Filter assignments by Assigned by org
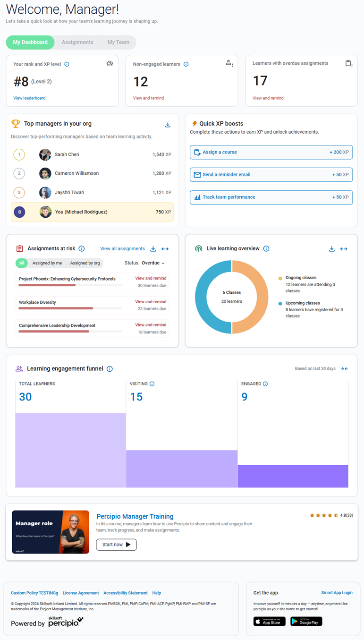The image size is (364, 640). [85, 263]
